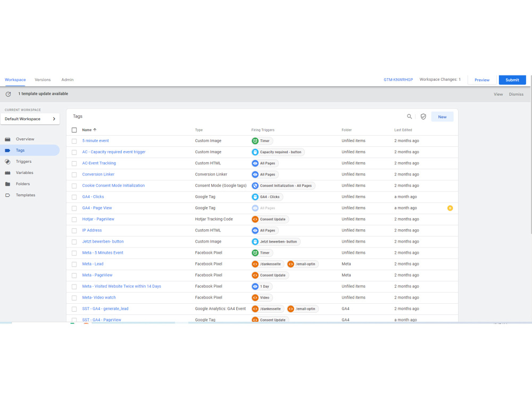
Task: Click New to create a tag
Action: click(x=442, y=117)
